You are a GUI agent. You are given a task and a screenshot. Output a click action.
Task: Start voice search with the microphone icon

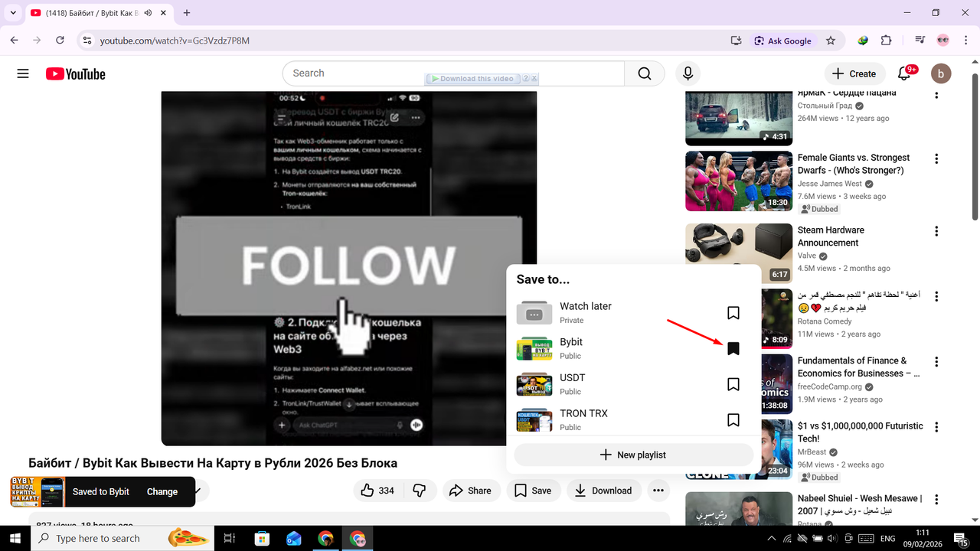[688, 73]
